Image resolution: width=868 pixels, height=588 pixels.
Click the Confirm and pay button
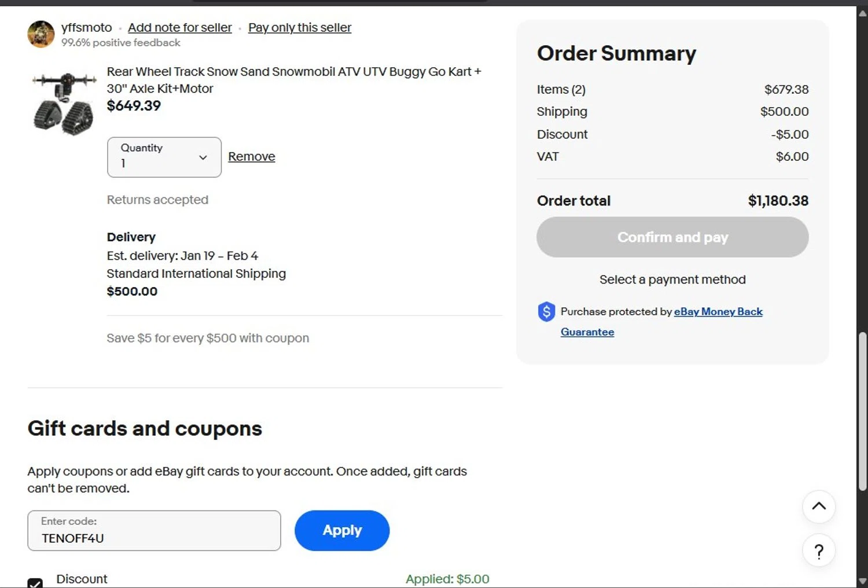tap(672, 237)
